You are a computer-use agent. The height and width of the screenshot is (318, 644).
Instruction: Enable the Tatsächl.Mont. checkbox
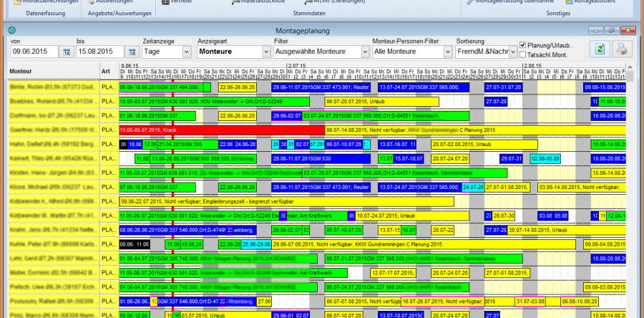point(523,55)
